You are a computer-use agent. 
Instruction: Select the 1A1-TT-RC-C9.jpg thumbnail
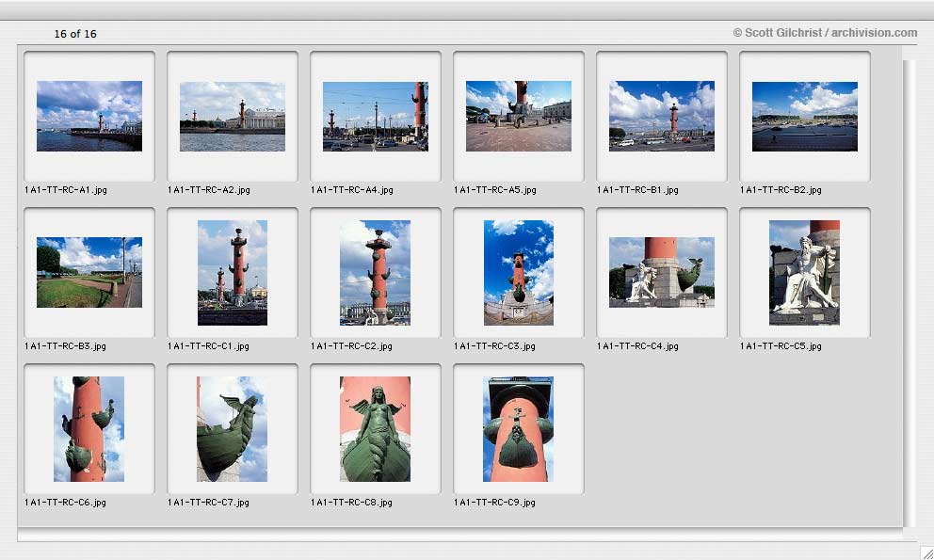pyautogui.click(x=518, y=429)
